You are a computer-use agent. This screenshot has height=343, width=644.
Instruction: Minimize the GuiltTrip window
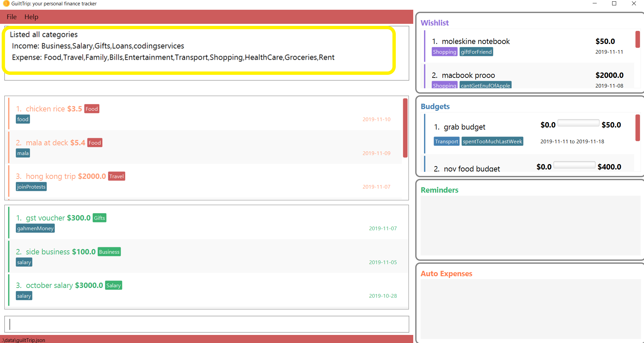pos(595,3)
